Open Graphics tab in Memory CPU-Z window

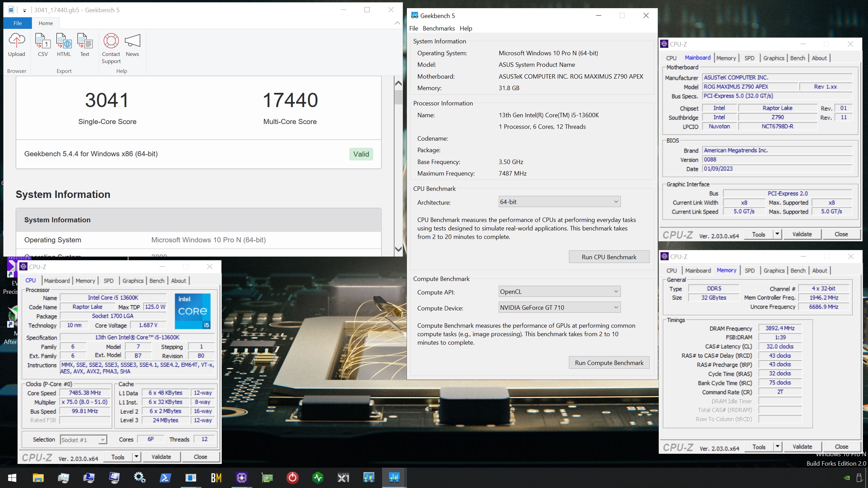point(774,270)
